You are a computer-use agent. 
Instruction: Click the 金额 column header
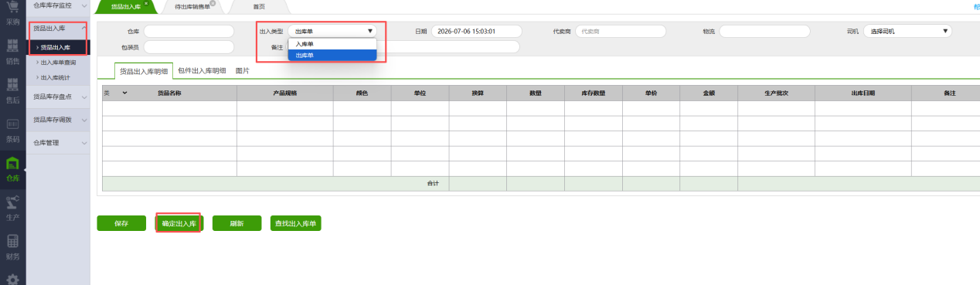[709, 93]
